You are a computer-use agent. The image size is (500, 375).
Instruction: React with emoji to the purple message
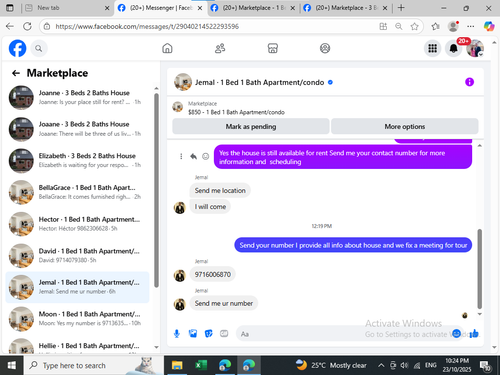[x=206, y=156]
